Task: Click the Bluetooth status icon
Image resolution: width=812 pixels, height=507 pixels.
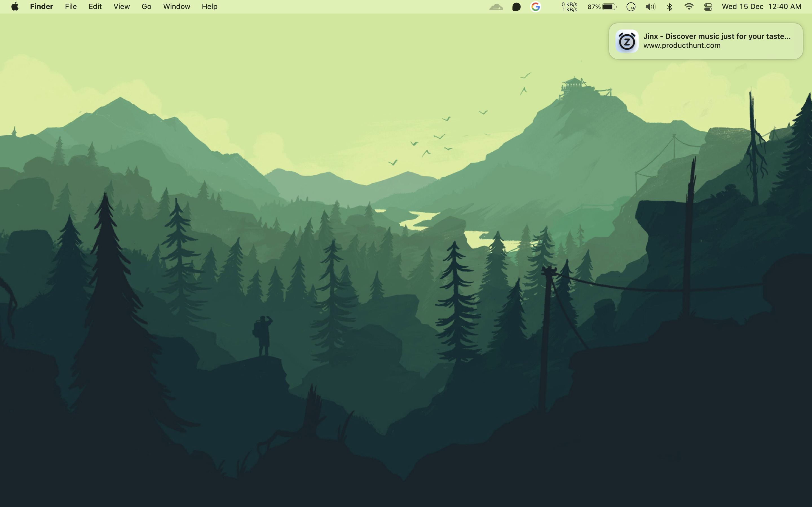Action: click(x=669, y=7)
